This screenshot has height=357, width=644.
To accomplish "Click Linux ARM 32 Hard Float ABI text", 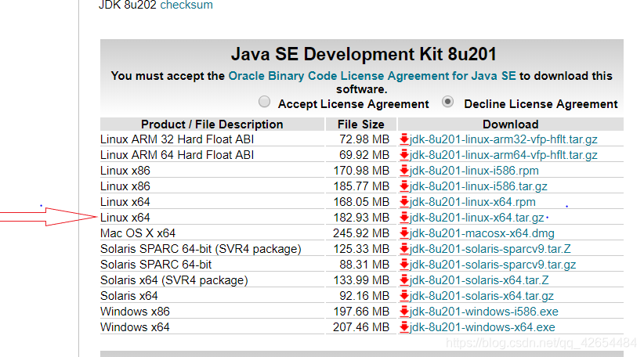I will (177, 139).
